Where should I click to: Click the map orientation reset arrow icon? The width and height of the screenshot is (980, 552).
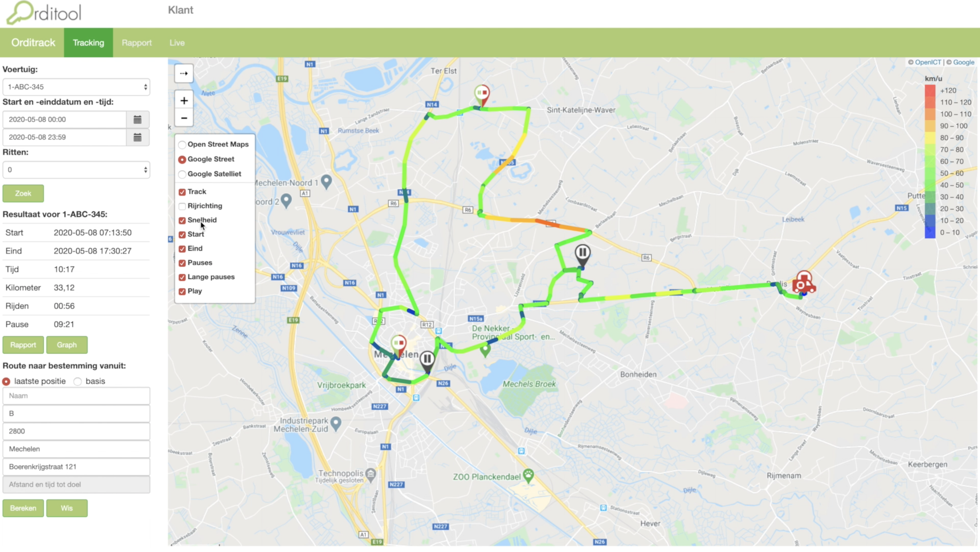coord(184,73)
